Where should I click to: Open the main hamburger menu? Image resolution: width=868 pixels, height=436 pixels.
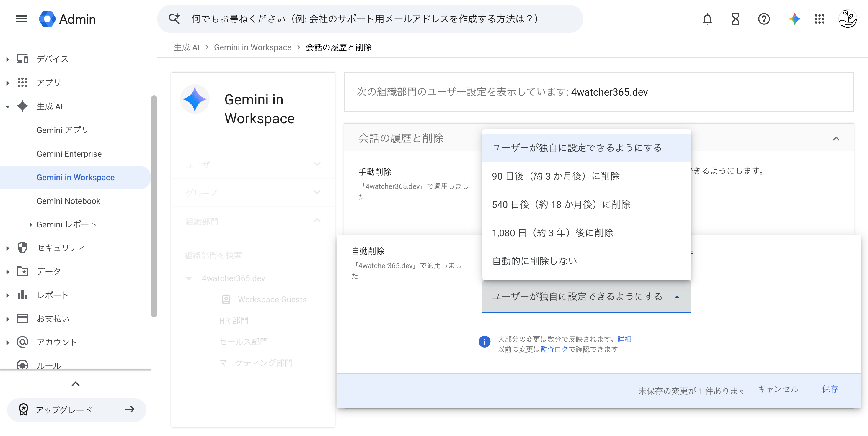coord(21,19)
